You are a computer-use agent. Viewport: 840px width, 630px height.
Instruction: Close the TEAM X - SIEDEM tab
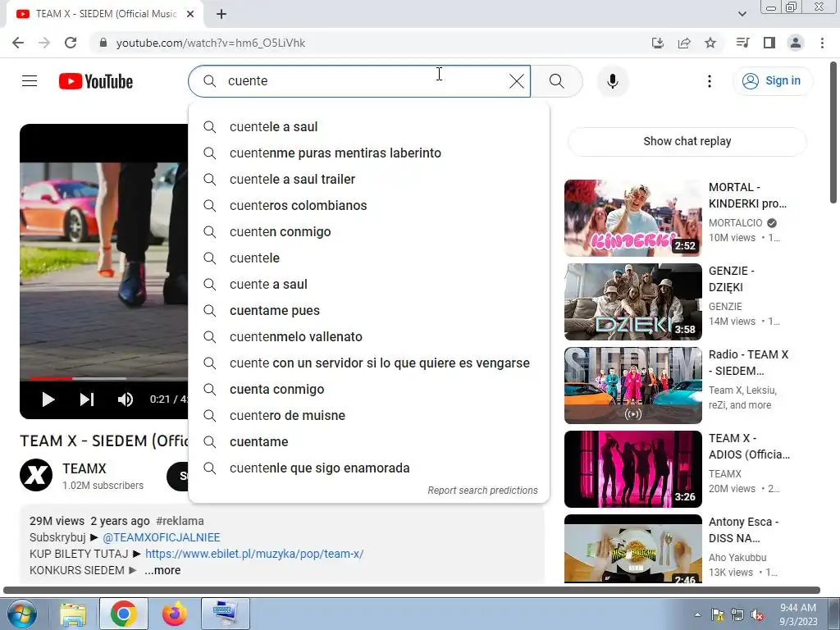point(190,15)
